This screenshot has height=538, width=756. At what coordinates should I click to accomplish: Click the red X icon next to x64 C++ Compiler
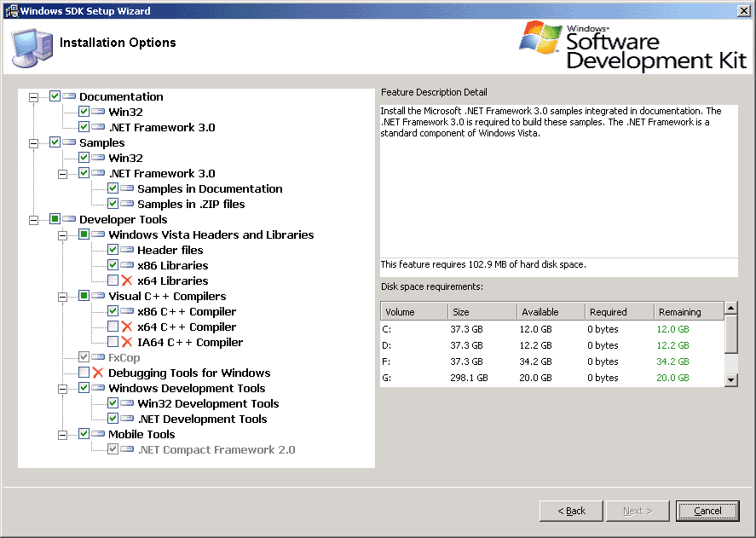point(127,327)
